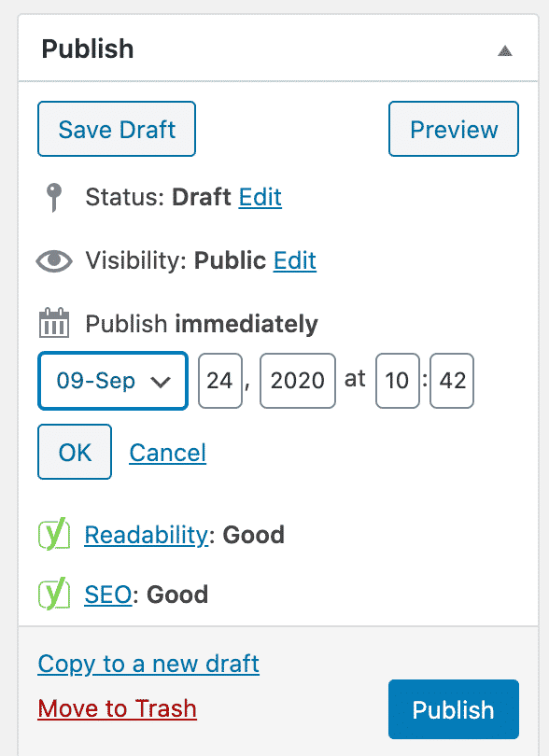Collapse the Publish panel with the triangle
549x756 pixels.
504,50
